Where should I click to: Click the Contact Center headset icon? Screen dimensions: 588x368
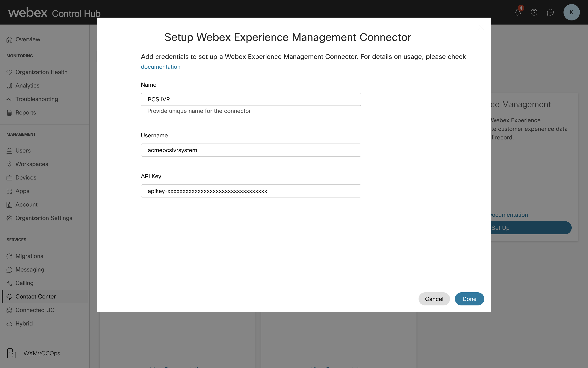(9, 297)
